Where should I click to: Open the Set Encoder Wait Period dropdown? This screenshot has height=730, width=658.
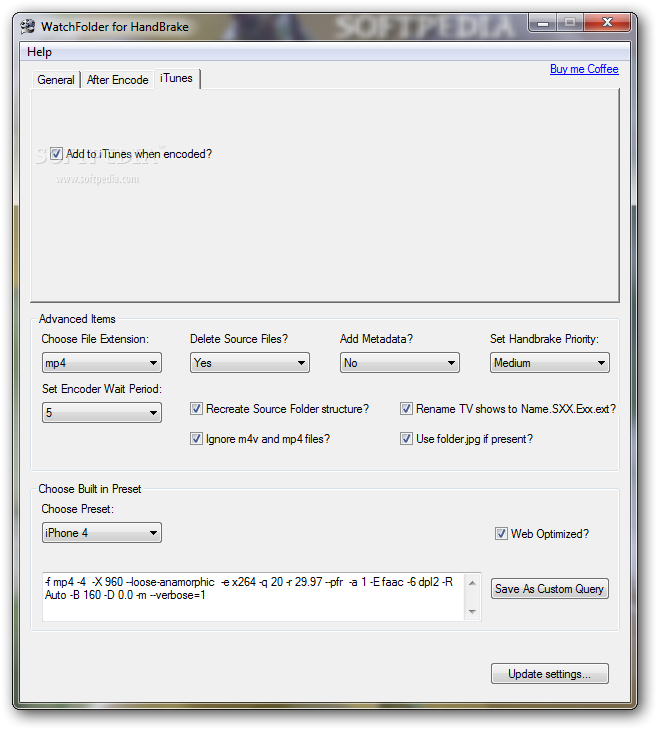coord(102,412)
